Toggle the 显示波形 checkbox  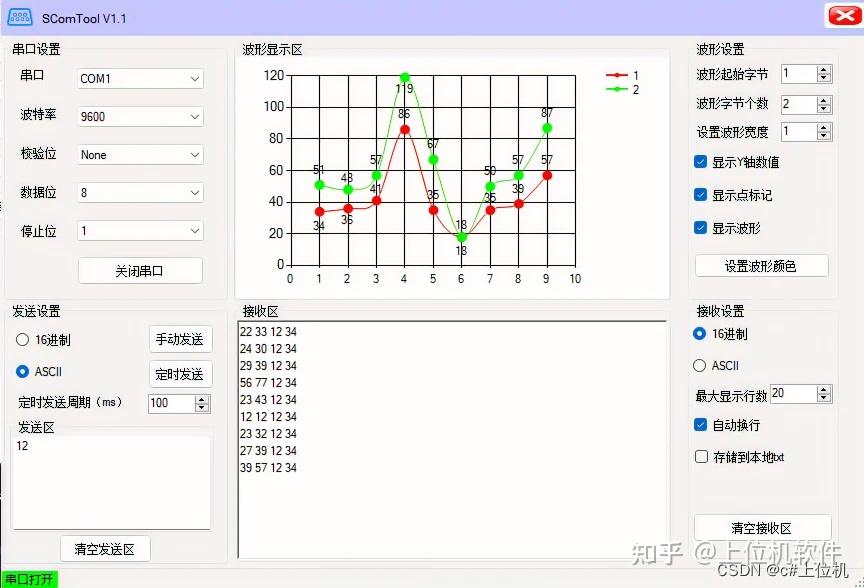pos(700,228)
